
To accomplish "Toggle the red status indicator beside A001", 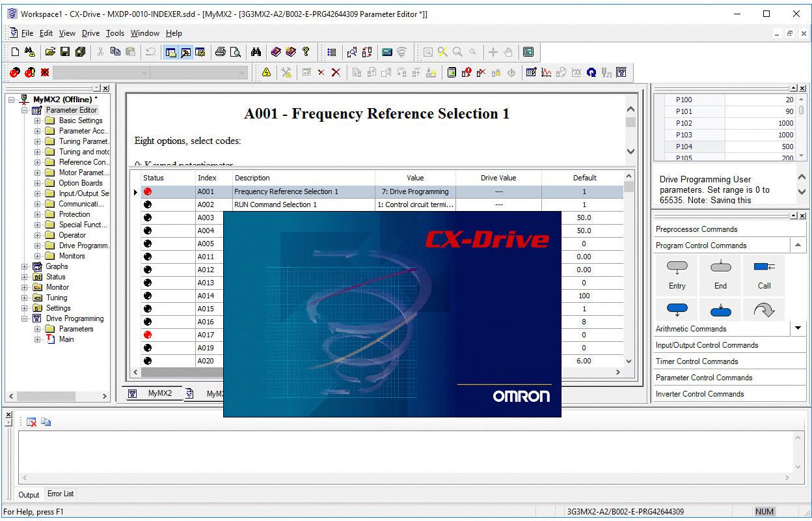I will (x=148, y=191).
